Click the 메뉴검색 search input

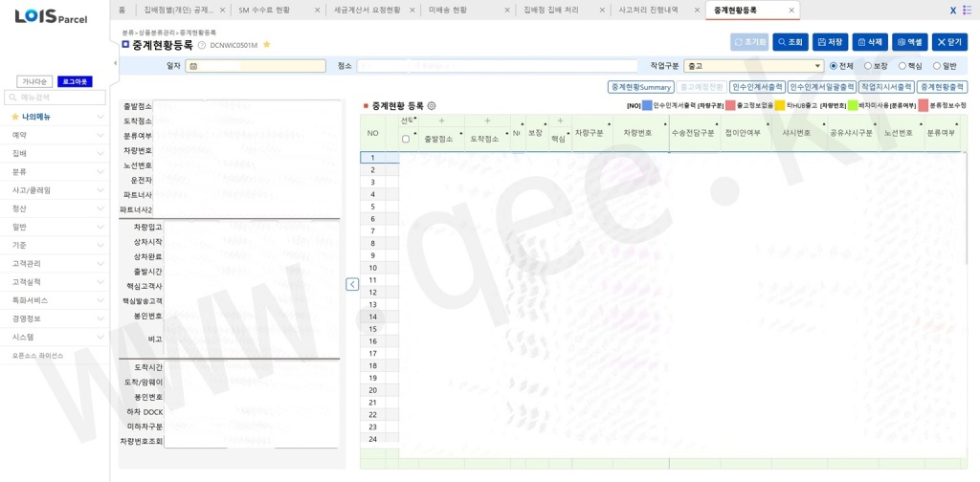coord(55,98)
